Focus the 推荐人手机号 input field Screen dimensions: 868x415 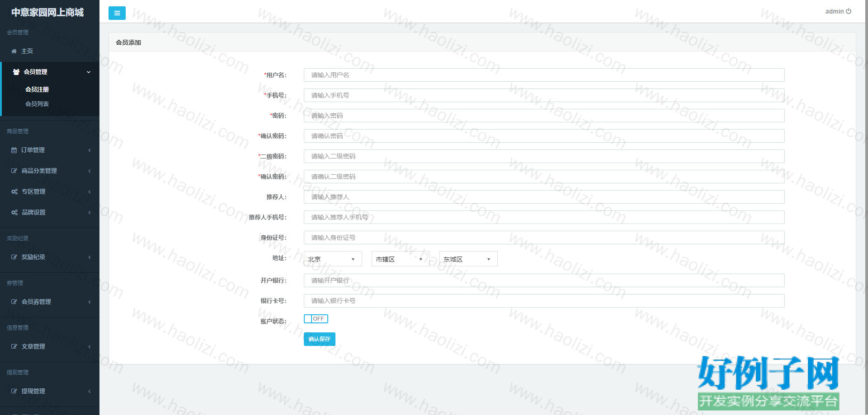(544, 217)
